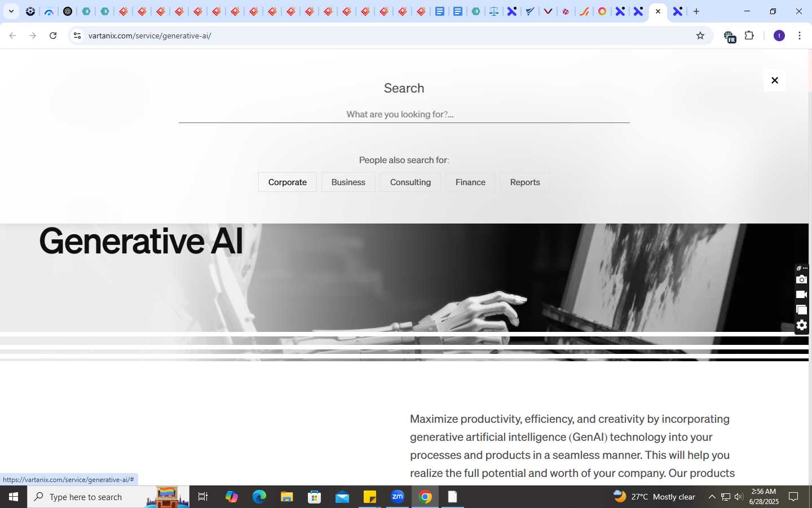The width and height of the screenshot is (812, 508).
Task: Open Microsoft Edge from the taskbar
Action: pyautogui.click(x=259, y=497)
